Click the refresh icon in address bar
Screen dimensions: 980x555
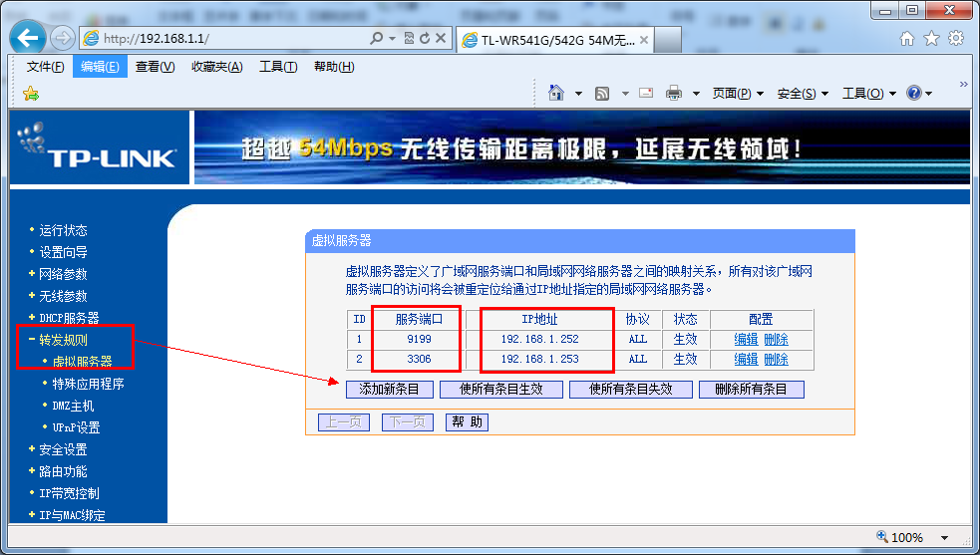tap(425, 39)
